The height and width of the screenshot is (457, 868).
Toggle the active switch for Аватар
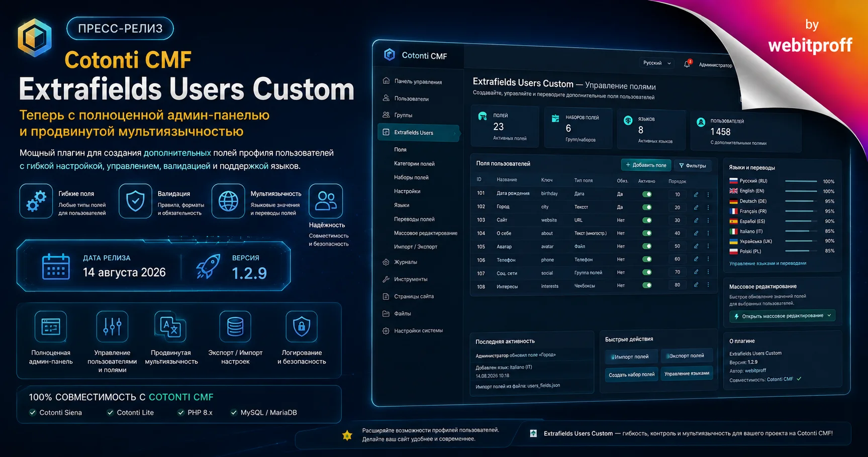647,246
